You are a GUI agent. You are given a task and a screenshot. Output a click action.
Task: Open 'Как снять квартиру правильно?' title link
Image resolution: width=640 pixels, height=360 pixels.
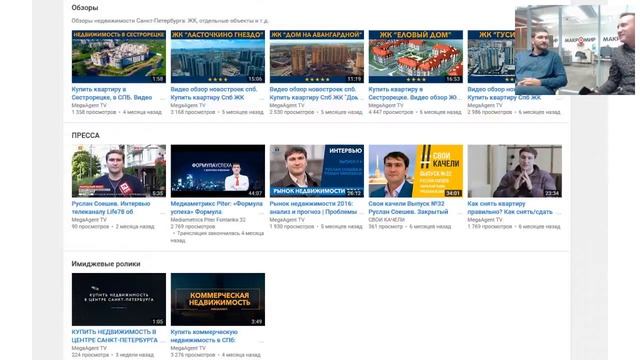pyautogui.click(x=510, y=208)
